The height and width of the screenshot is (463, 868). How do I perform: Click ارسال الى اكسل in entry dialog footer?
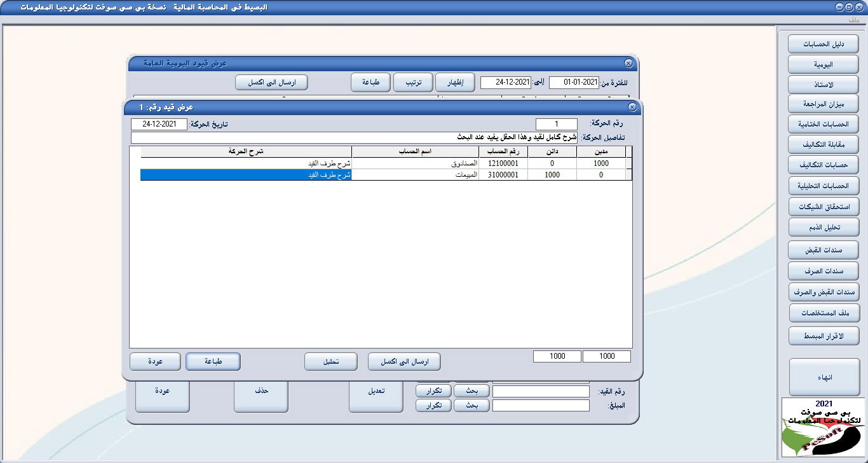coord(404,362)
